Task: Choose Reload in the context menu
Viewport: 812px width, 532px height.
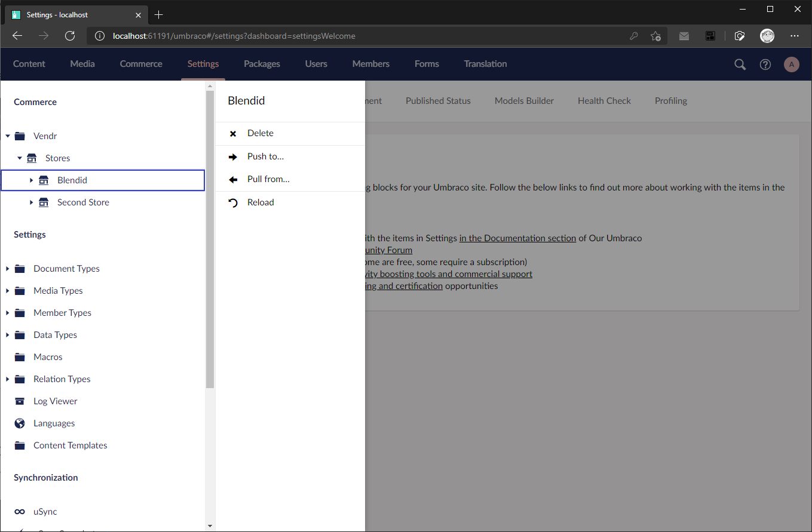Action: (261, 202)
